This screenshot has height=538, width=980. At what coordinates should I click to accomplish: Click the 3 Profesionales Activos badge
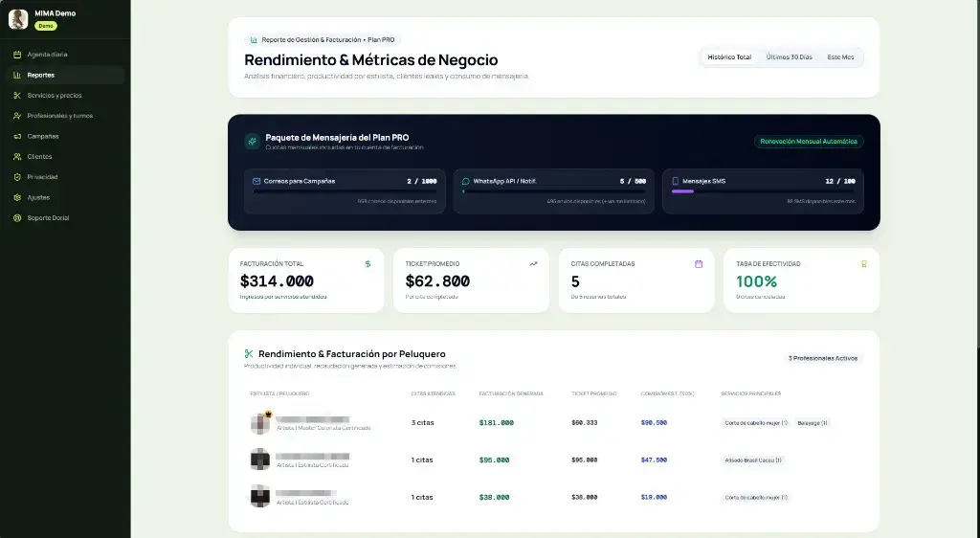tap(822, 359)
